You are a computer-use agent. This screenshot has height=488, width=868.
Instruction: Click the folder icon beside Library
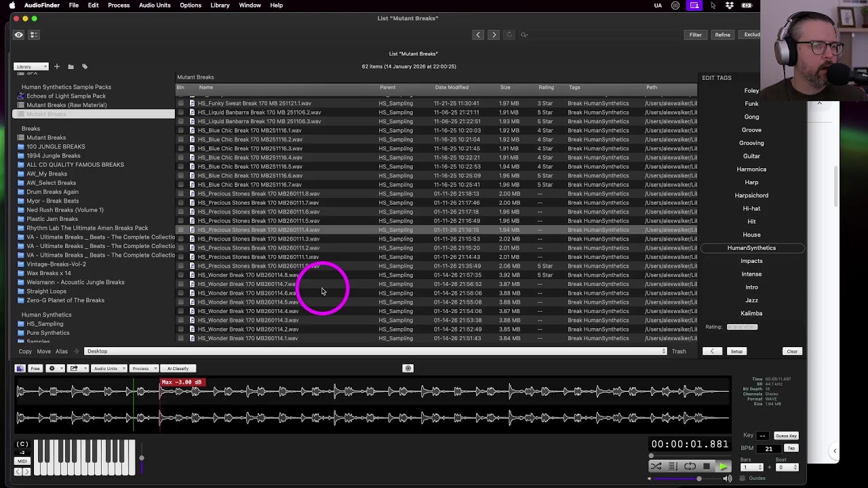pyautogui.click(x=71, y=66)
